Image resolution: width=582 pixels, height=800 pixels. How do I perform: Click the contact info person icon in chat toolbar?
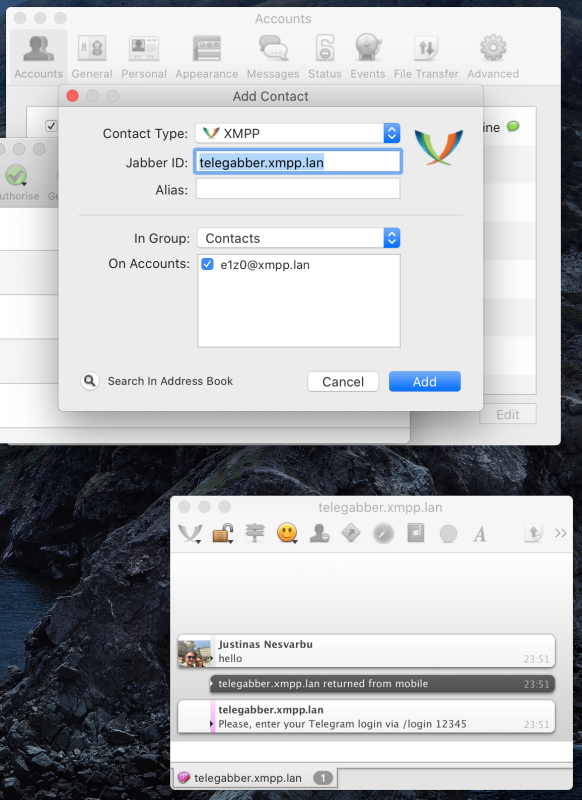(319, 533)
